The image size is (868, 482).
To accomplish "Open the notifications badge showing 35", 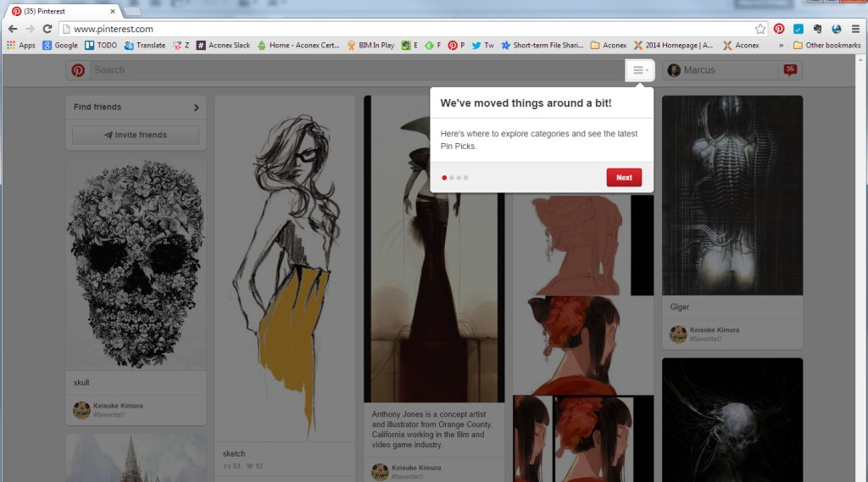I will pyautogui.click(x=790, y=70).
